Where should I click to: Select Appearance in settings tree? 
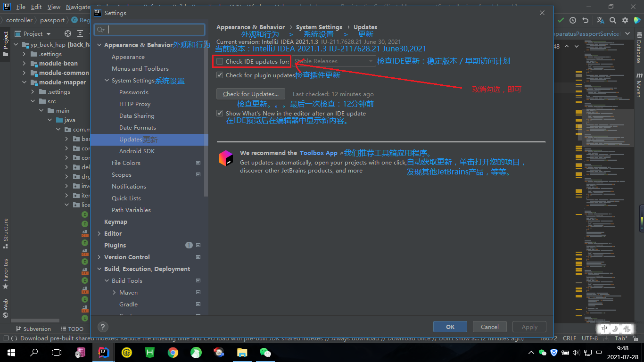(128, 57)
